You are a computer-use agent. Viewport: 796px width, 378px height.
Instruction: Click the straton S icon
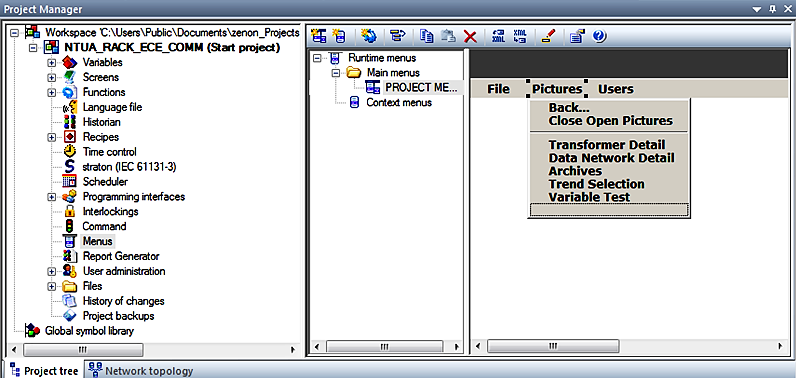pos(70,167)
